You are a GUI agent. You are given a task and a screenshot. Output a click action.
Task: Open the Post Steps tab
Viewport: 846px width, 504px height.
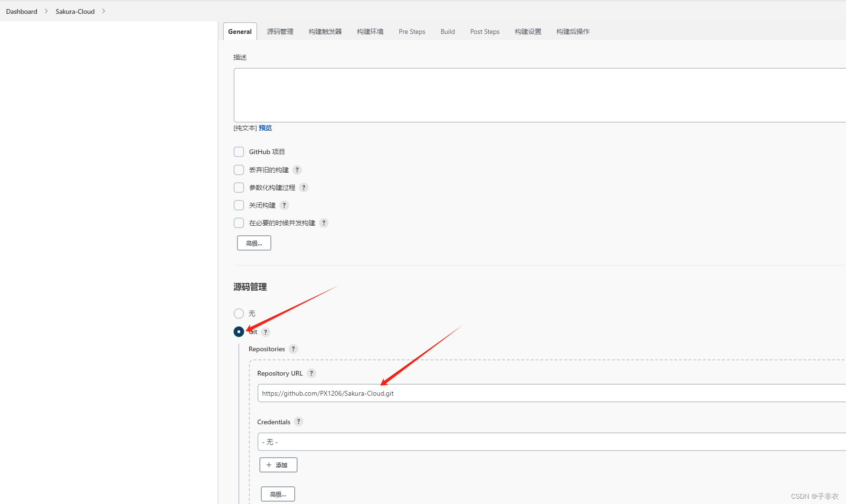[485, 31]
